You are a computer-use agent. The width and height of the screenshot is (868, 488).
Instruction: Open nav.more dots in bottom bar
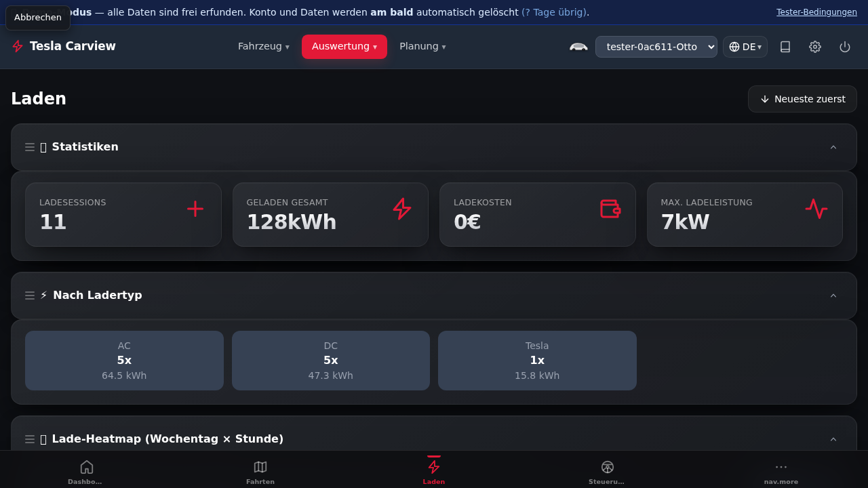[x=781, y=472]
